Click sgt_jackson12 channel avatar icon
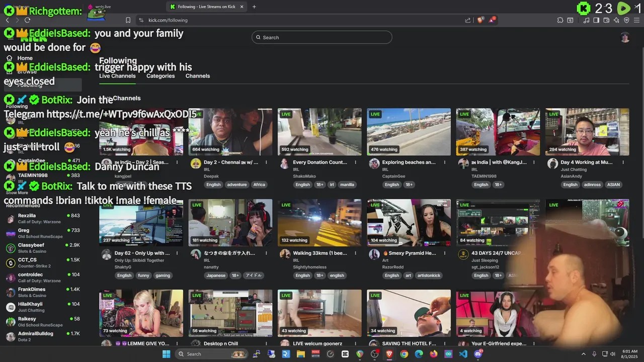The height and width of the screenshot is (362, 644). coord(463,254)
